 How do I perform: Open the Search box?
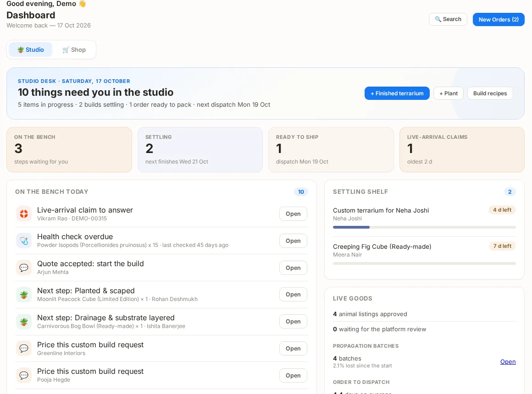pos(448,19)
